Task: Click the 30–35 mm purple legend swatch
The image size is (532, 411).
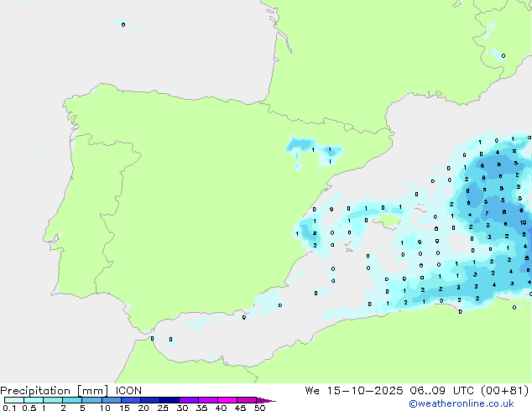Action: [189, 400]
